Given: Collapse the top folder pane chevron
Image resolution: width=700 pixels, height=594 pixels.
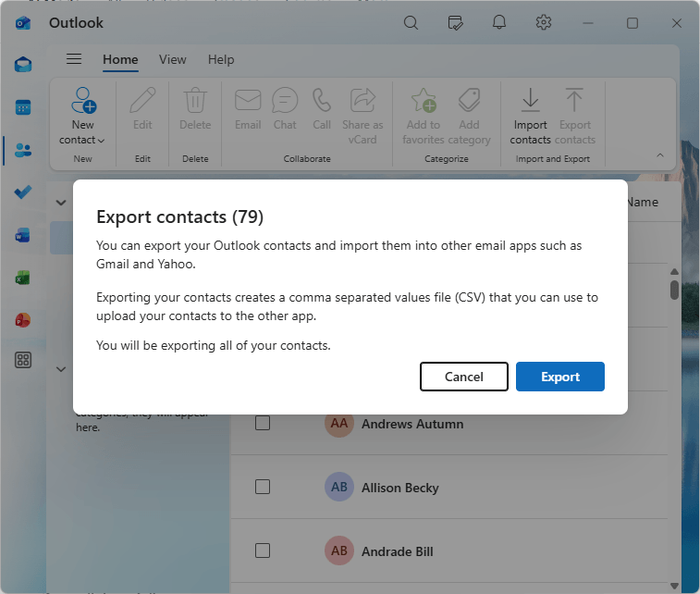Looking at the screenshot, I should click(61, 203).
